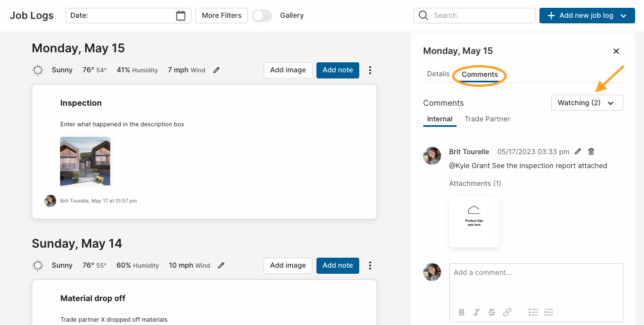Apply bold formatting in comment editor
Screen dimensions: 644x325
(x=462, y=312)
